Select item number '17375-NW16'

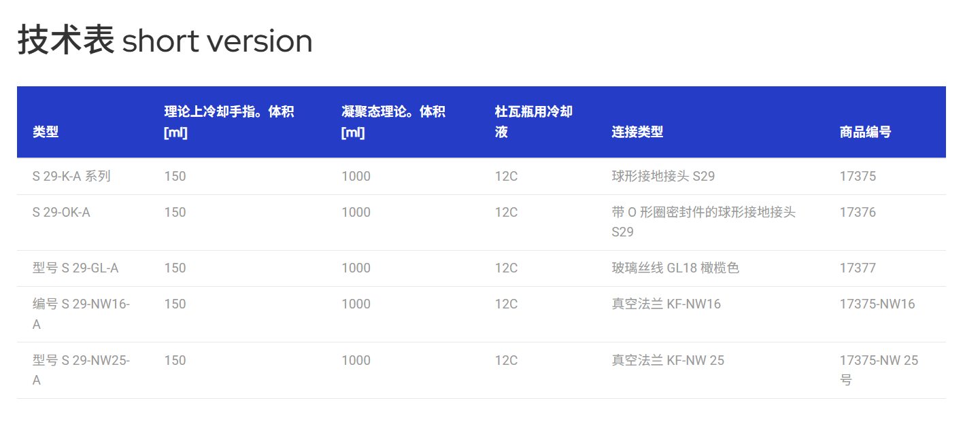(877, 304)
